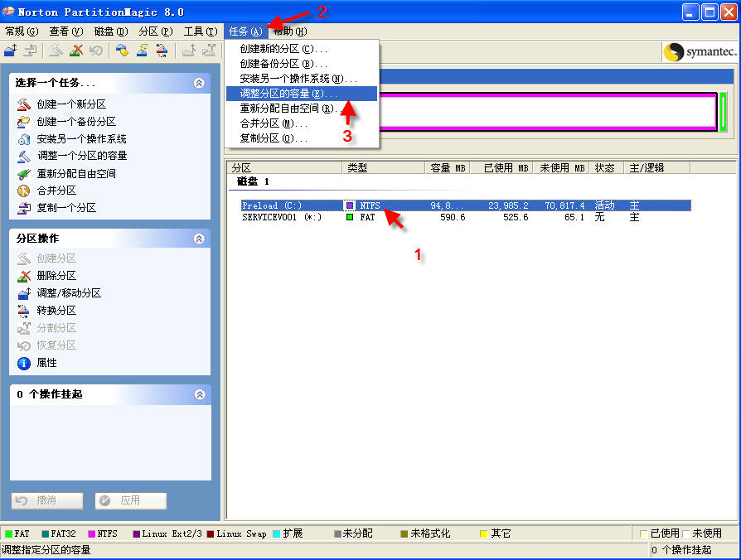Screen dimensions: 741x560
Task: Choose 重新分配自由空间(R)... from the menu
Action: point(302,109)
